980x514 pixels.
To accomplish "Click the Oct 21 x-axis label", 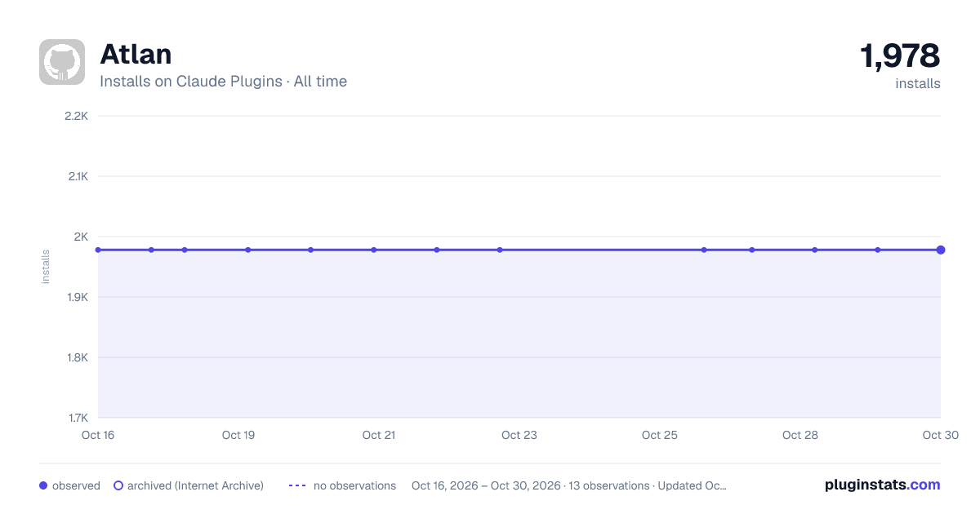I will click(x=379, y=435).
